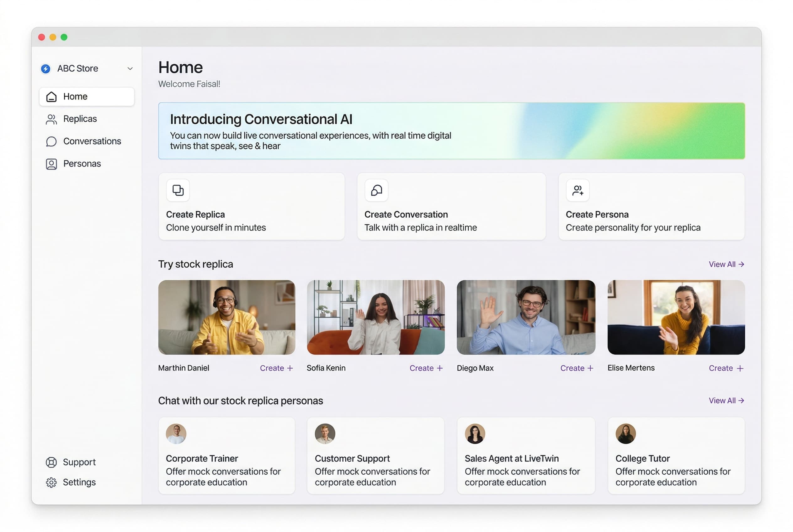Click the Support lifebuoy icon
The width and height of the screenshot is (793, 532).
coord(51,462)
